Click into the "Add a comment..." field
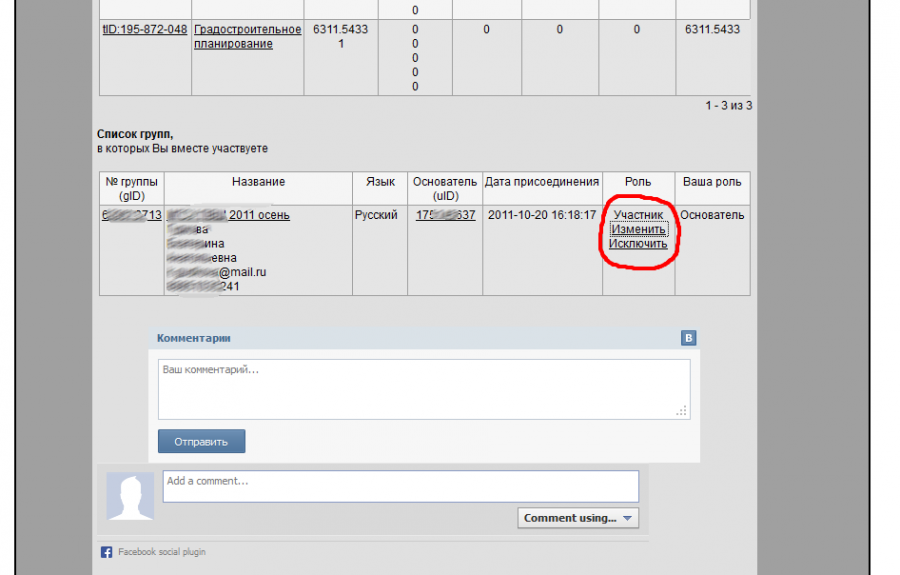The height and width of the screenshot is (575, 900). [400, 486]
